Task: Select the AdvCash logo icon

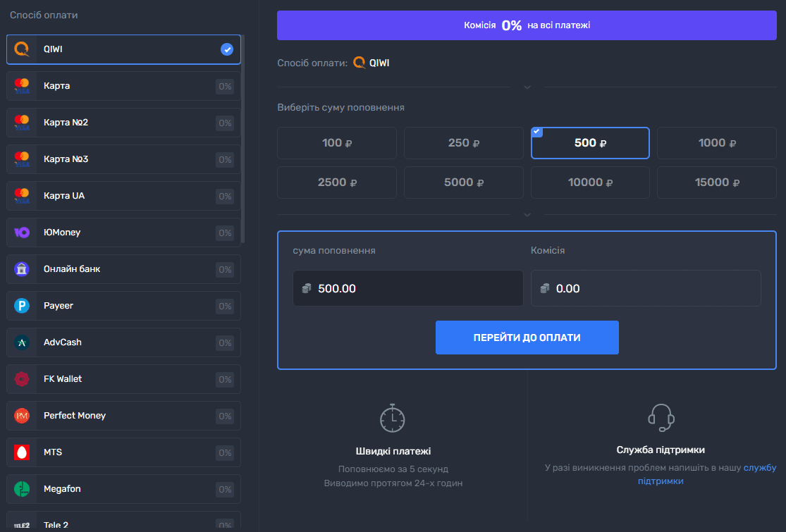Action: tap(22, 342)
